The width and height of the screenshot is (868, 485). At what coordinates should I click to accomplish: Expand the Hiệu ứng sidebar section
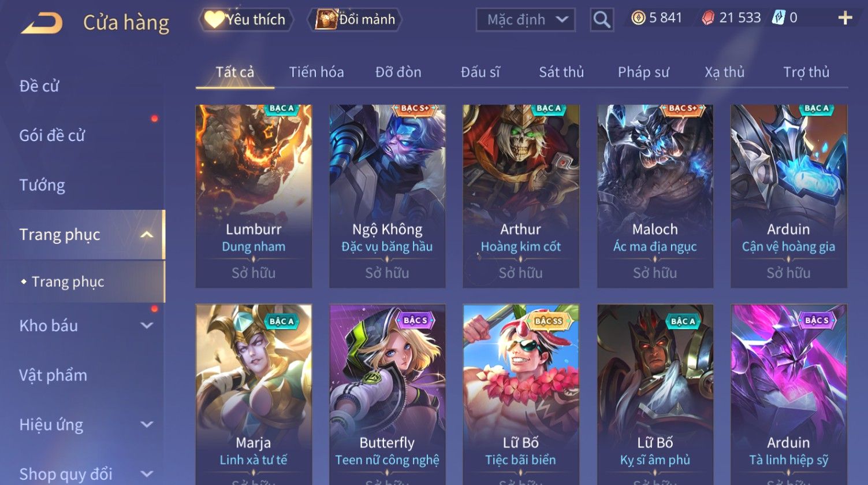pos(147,425)
